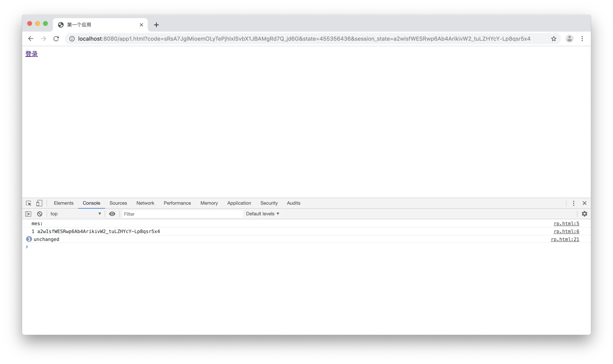This screenshot has width=613, height=364.
Task: Clear the console with the ban icon
Action: click(40, 214)
